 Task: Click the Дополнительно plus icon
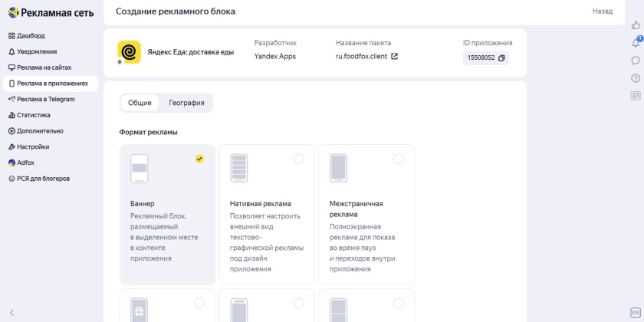[x=11, y=131]
